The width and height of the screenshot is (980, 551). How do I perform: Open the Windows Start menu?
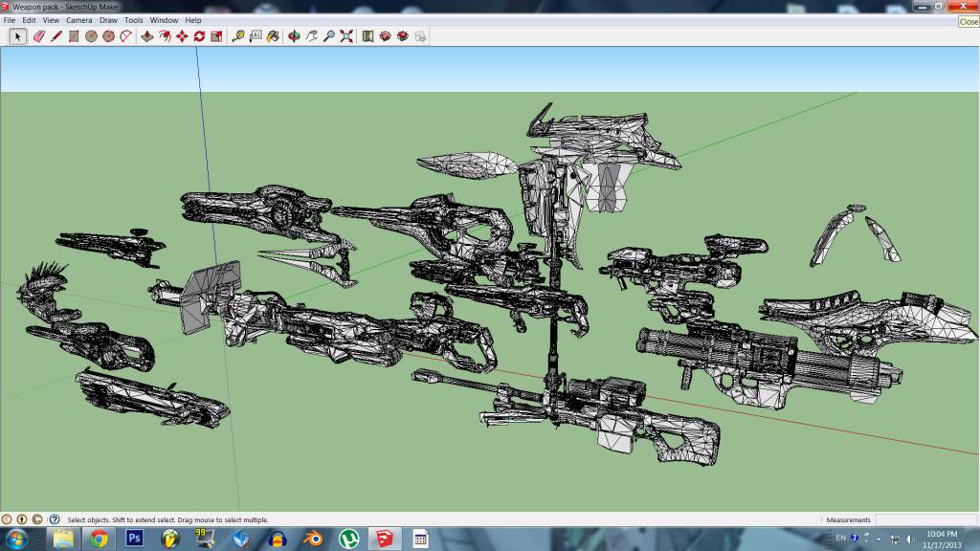[15, 539]
